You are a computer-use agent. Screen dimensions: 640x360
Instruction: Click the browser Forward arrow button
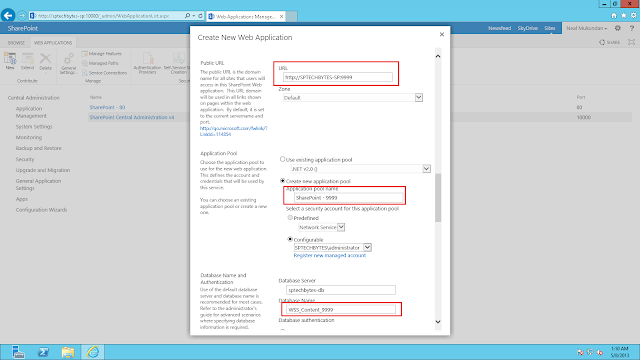coord(22,16)
